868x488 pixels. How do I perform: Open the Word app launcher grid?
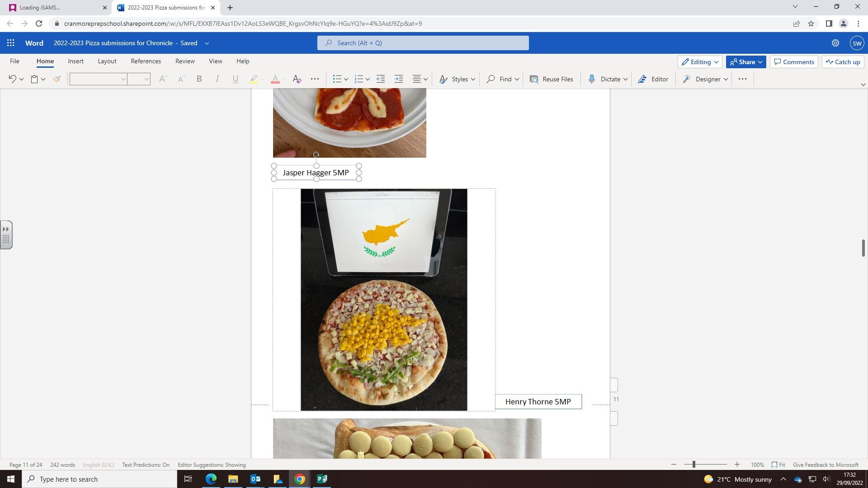[x=11, y=43]
